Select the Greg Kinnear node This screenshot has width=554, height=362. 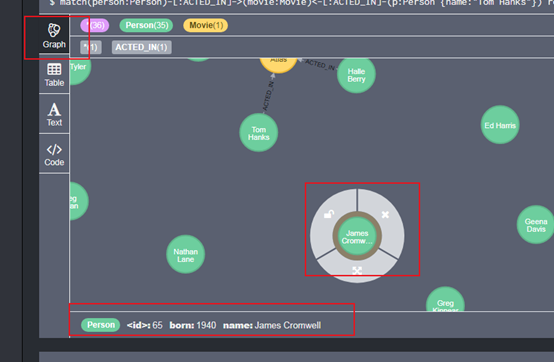[x=445, y=299]
